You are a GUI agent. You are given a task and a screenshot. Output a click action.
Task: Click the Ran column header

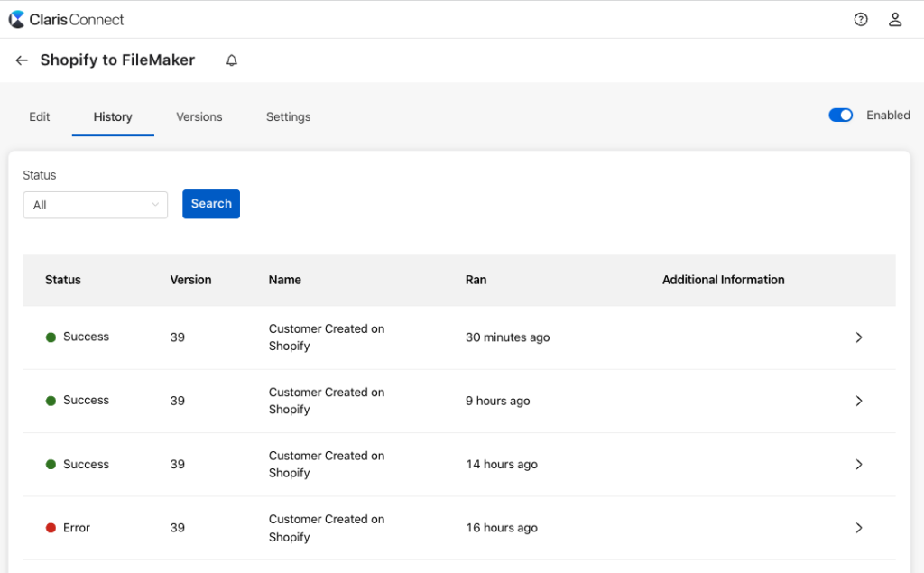point(476,280)
